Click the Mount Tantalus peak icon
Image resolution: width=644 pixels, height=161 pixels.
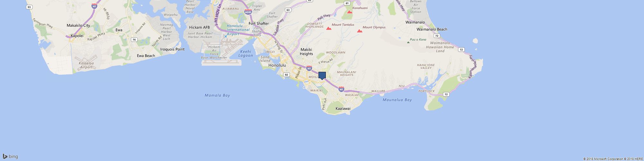[329, 28]
